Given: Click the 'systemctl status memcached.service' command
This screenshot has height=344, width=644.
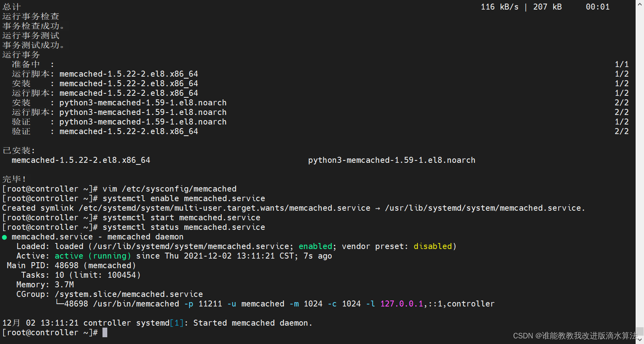Looking at the screenshot, I should (x=184, y=227).
